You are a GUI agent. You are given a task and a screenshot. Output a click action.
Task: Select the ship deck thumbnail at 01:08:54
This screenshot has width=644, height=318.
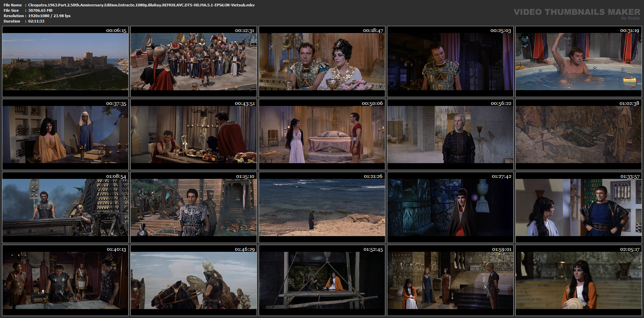click(x=65, y=207)
